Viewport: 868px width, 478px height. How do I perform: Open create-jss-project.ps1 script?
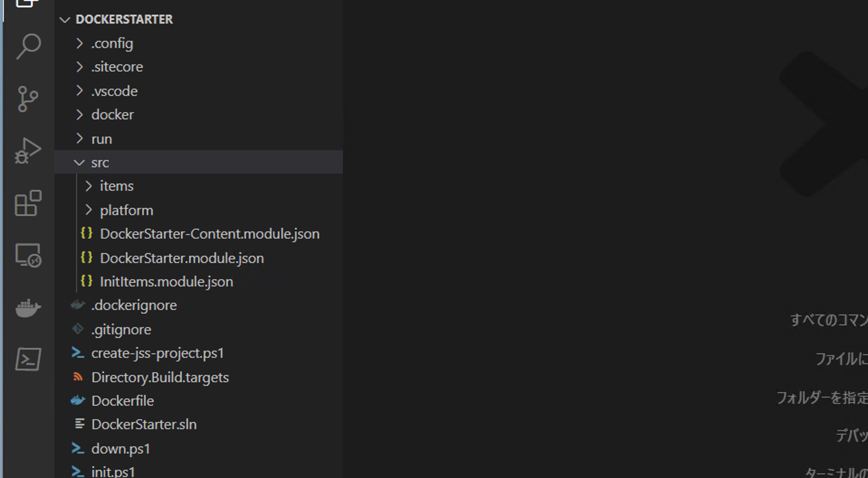click(x=157, y=353)
